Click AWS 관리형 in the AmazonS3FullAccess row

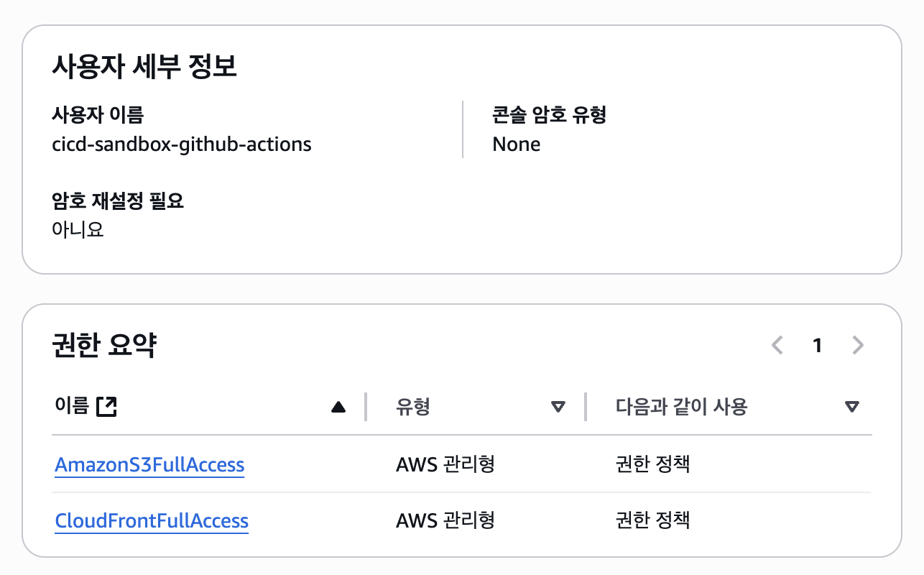click(445, 464)
